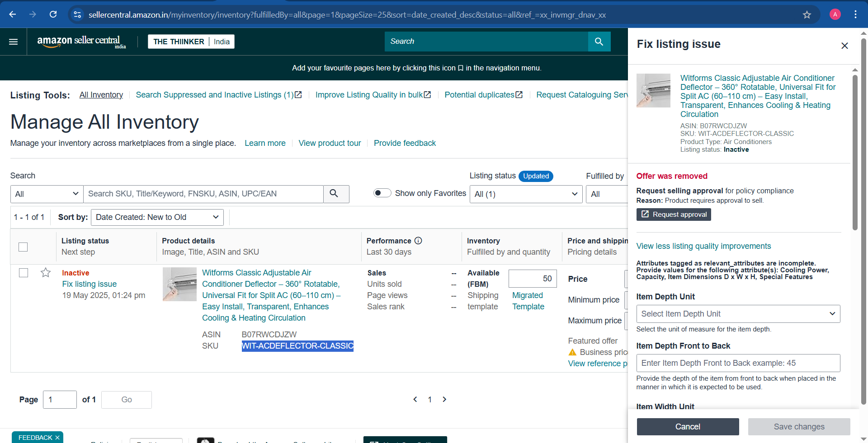Open the browser profile avatar
This screenshot has width=868, height=443.
click(x=835, y=14)
